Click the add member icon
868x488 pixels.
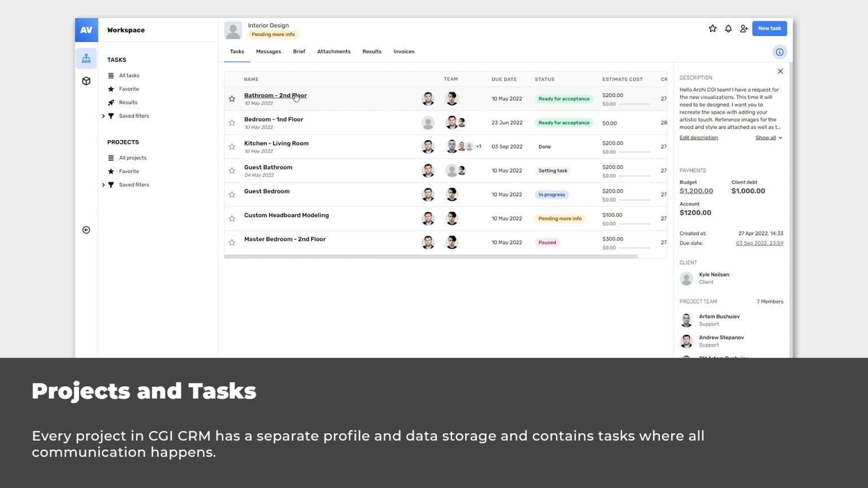point(744,28)
